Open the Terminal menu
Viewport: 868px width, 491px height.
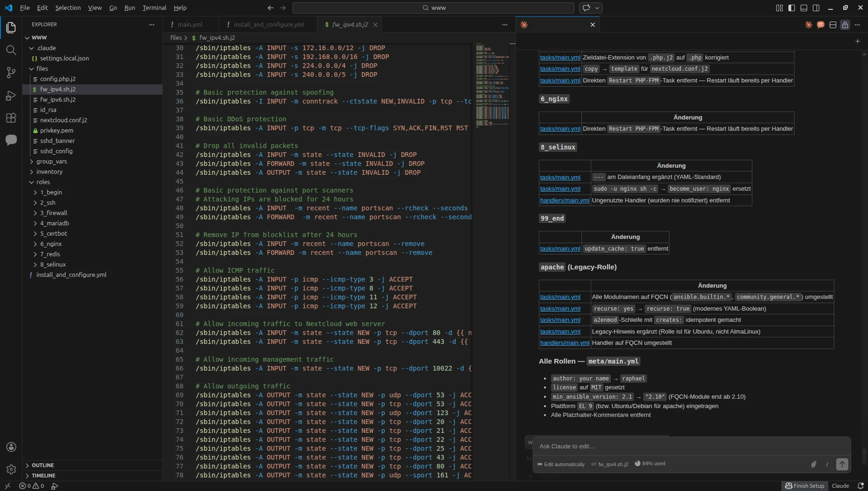pos(154,8)
